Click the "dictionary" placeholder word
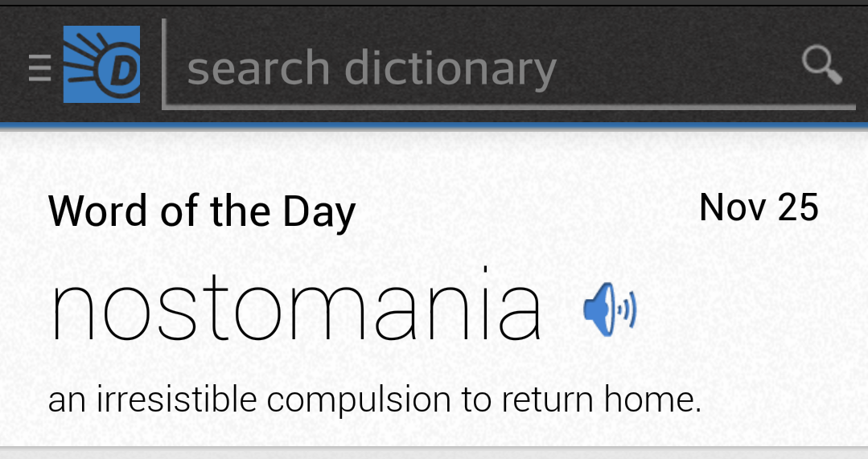This screenshot has height=459, width=868. (x=450, y=69)
